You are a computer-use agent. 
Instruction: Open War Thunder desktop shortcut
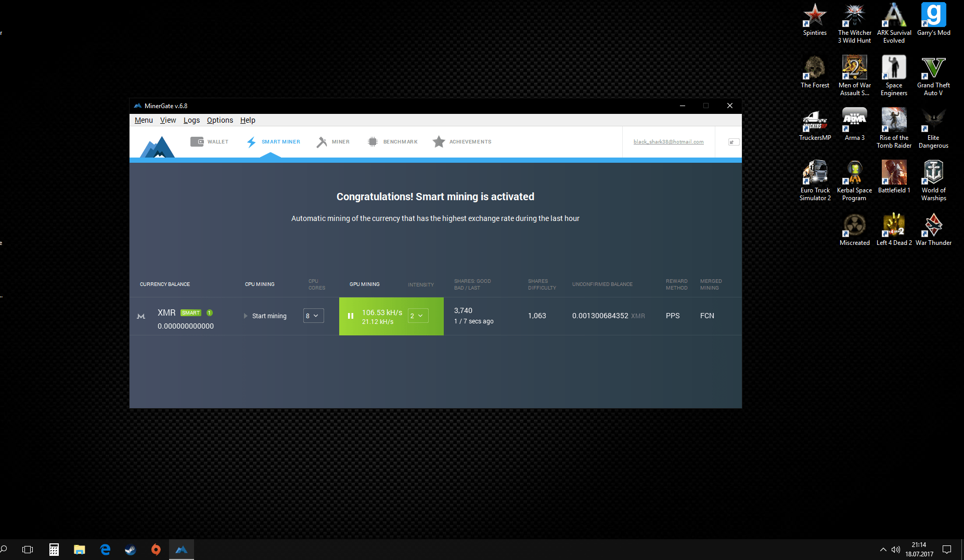[933, 230]
